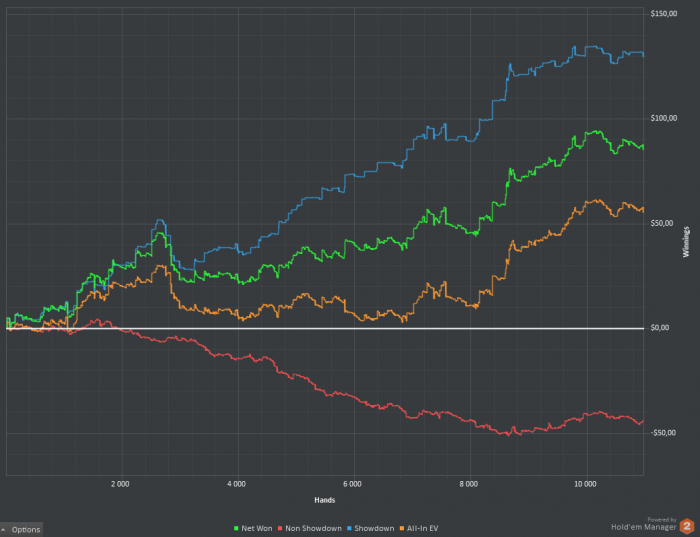Toggle the Non Showdown legend label
Image resolution: width=700 pixels, height=537 pixels.
point(313,529)
